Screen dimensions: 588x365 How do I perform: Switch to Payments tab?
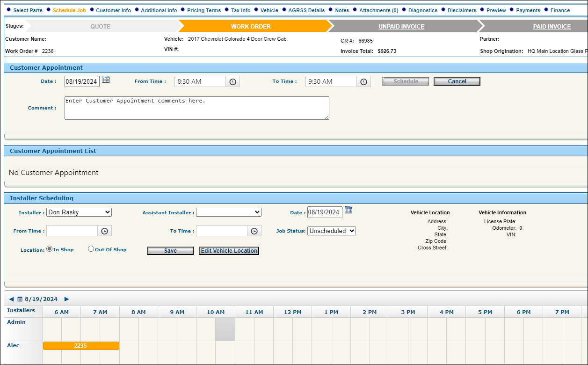tap(528, 10)
